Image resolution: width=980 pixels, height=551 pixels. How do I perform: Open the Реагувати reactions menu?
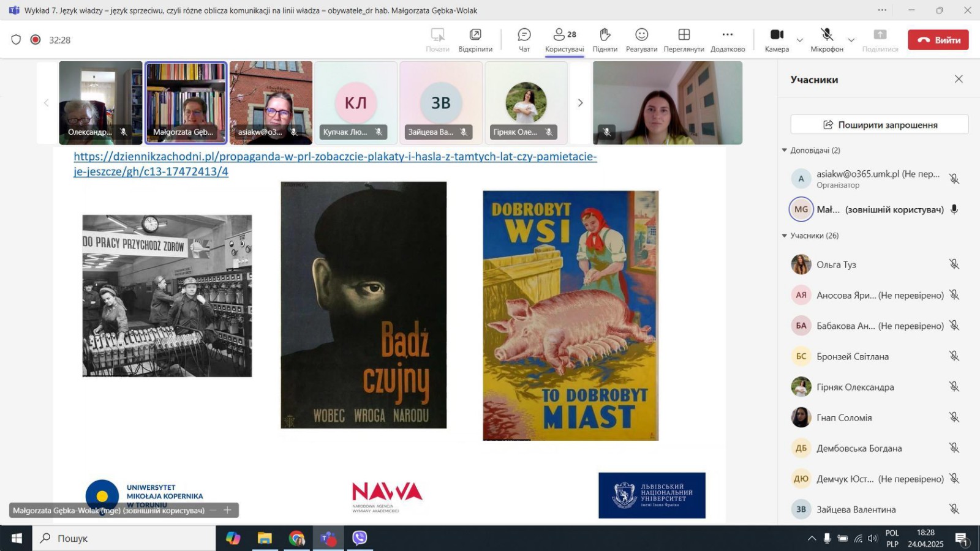click(641, 40)
